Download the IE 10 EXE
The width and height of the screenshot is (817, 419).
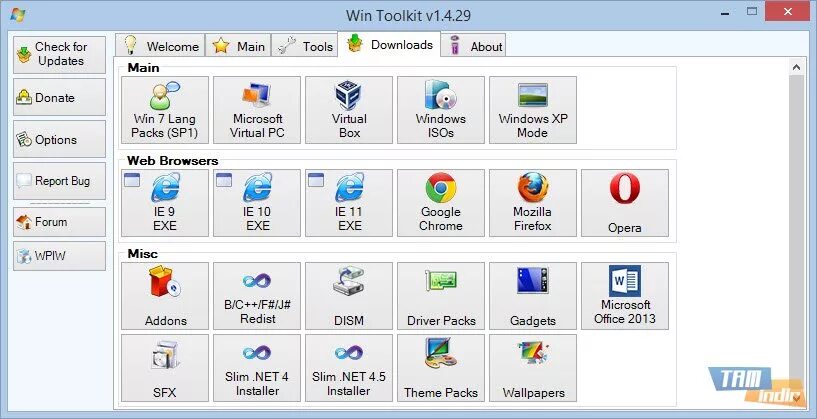pos(257,203)
